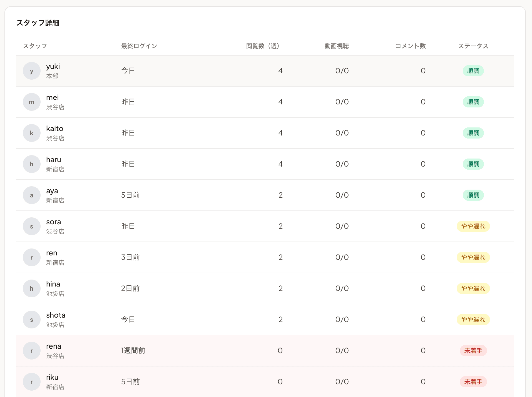Sort by 最終ログイン column header
532x397 pixels.
coord(139,46)
